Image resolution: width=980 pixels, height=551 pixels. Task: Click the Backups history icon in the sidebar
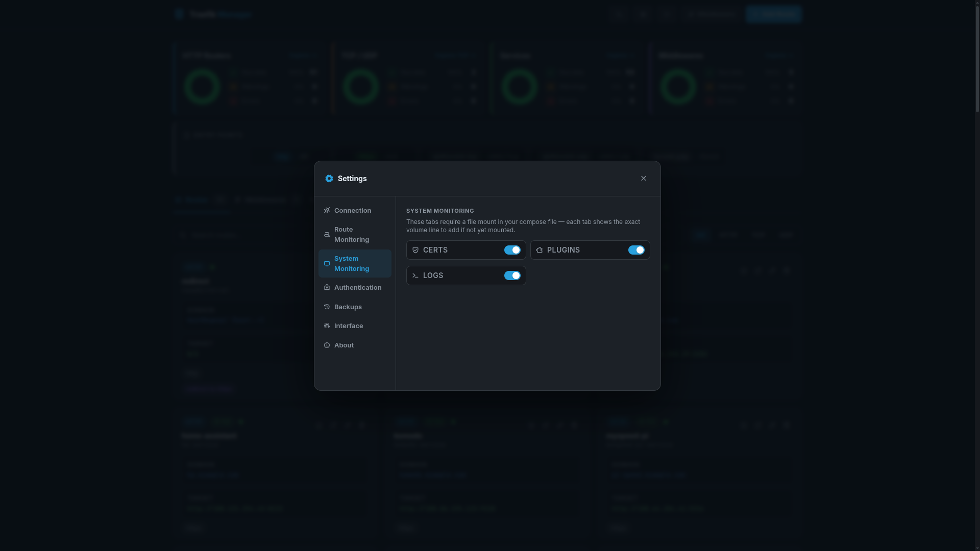[x=327, y=307]
